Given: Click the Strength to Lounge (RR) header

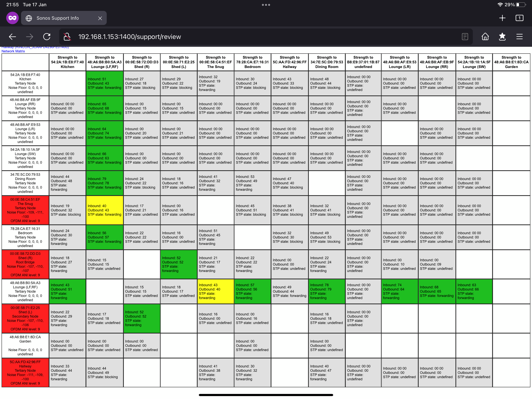Looking at the screenshot, I should click(x=437, y=62).
